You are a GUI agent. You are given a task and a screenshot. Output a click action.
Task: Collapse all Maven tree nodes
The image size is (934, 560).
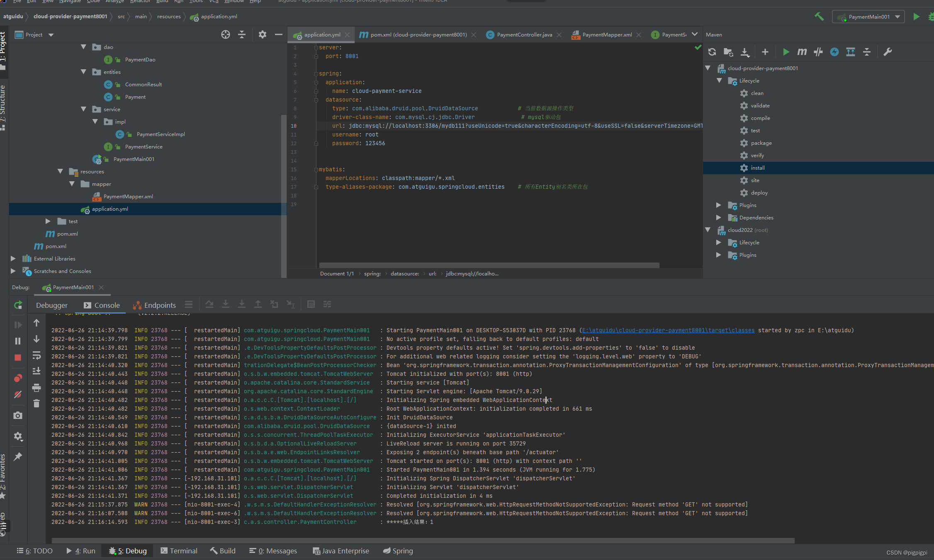tap(867, 52)
